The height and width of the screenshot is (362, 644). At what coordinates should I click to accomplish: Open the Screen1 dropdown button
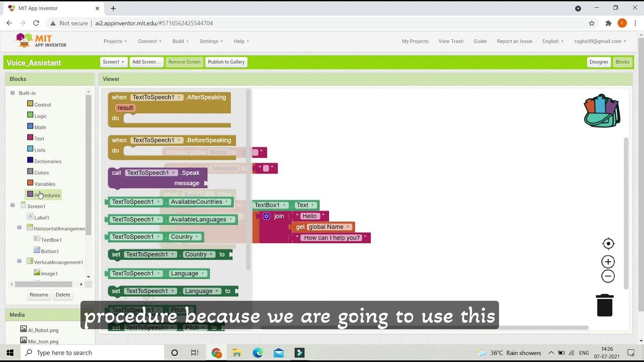point(113,62)
